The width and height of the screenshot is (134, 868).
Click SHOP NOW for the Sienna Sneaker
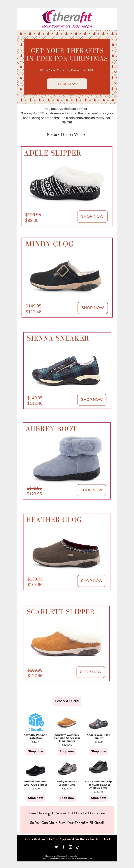[x=92, y=399]
